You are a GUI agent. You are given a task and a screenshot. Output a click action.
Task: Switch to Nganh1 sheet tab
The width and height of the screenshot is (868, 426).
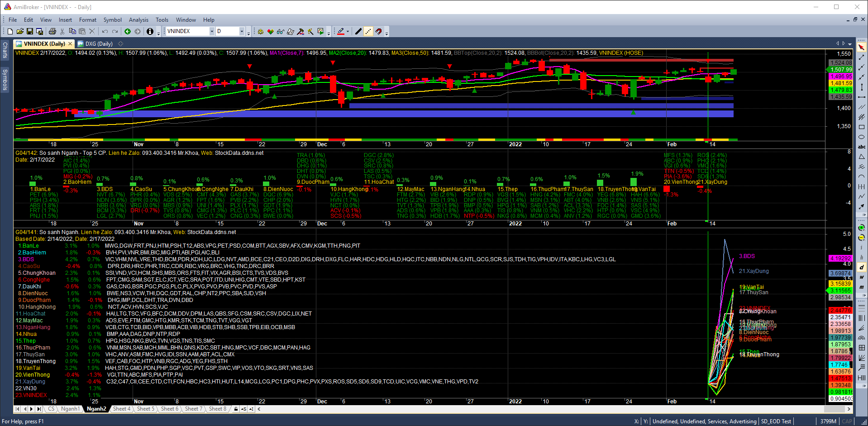click(x=71, y=409)
